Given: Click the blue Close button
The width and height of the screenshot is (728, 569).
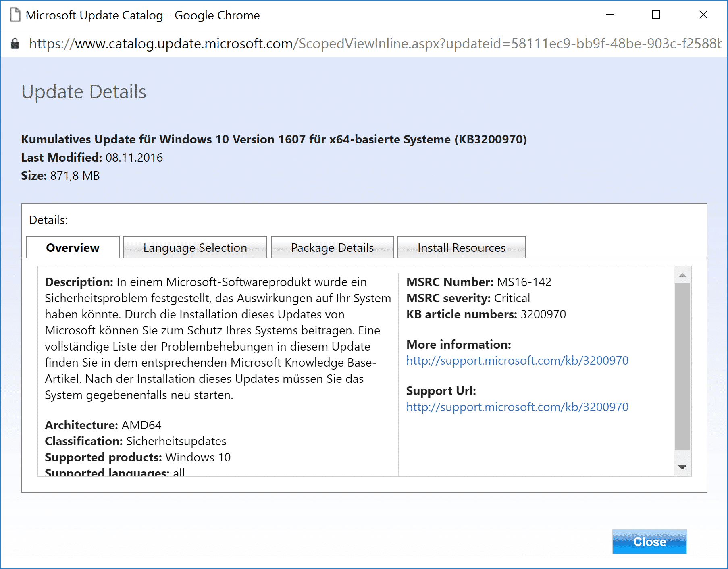Looking at the screenshot, I should coord(649,542).
